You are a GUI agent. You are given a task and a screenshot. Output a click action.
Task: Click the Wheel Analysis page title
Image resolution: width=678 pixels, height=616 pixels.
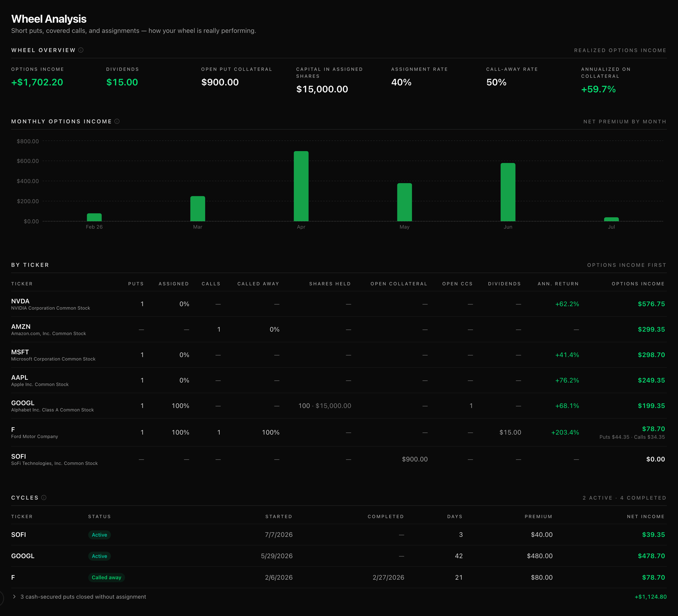pos(49,19)
